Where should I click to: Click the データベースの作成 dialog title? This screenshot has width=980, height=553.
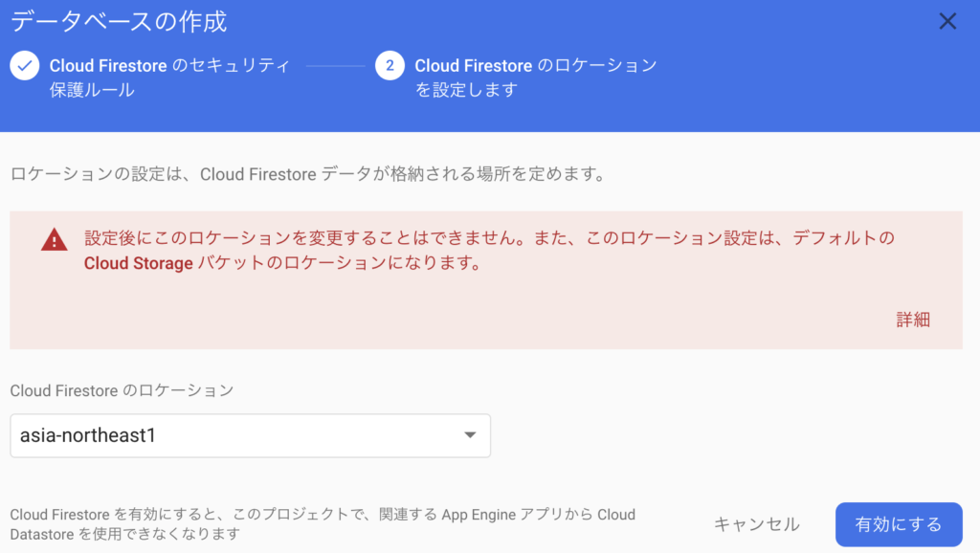click(119, 22)
